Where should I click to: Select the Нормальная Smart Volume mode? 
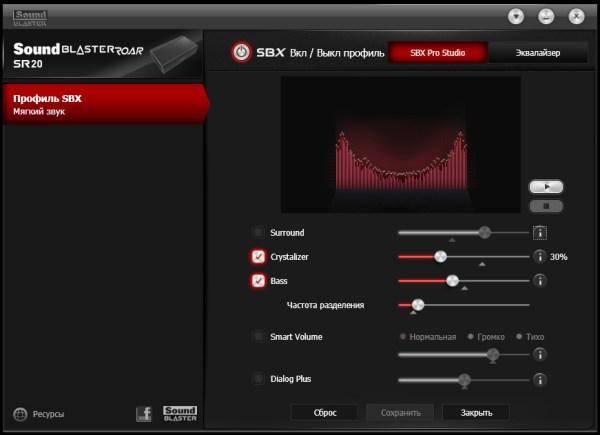point(428,337)
